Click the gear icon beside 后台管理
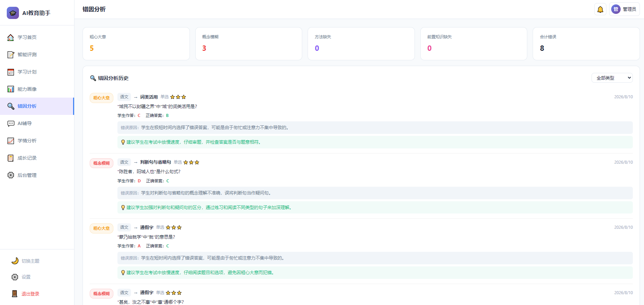 pyautogui.click(x=11, y=175)
